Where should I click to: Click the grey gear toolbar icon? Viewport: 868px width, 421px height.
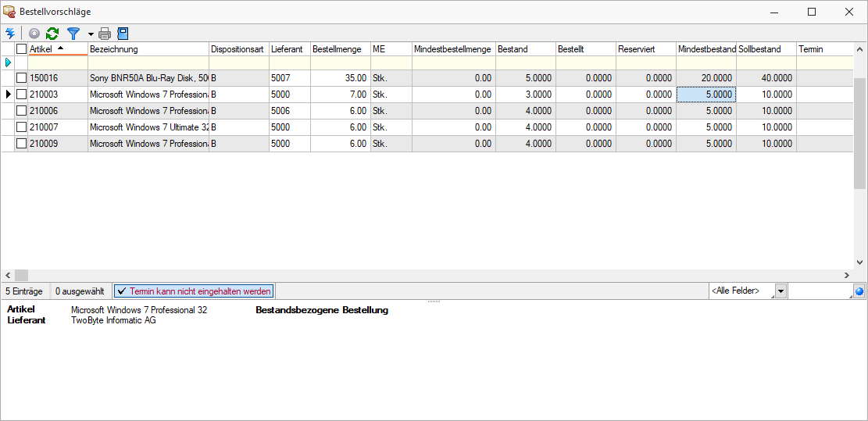tap(34, 33)
